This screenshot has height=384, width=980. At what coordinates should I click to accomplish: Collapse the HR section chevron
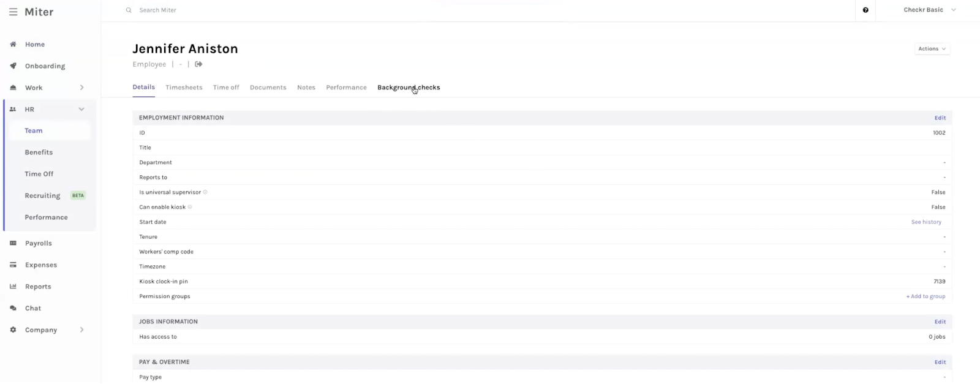click(x=81, y=109)
